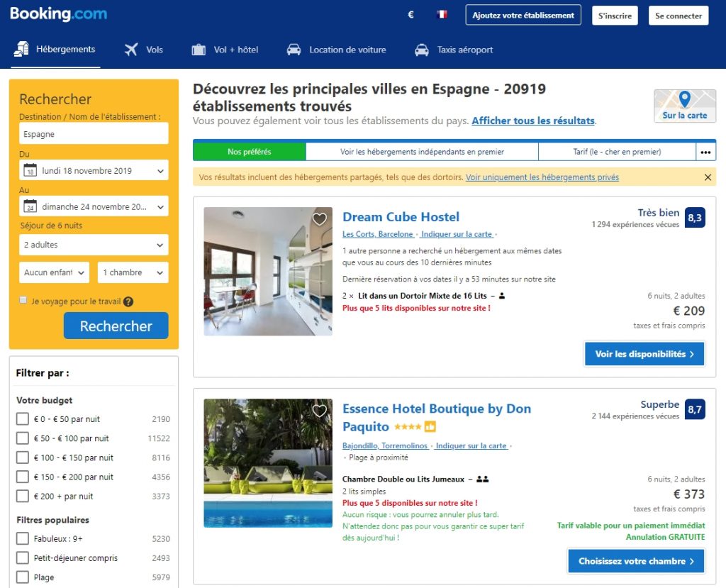
Task: Sort by Tarif le moins cher en premier
Action: click(616, 152)
